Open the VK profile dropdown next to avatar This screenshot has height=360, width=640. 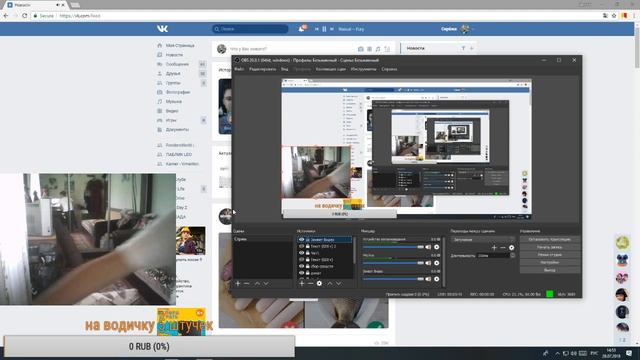[x=473, y=29]
